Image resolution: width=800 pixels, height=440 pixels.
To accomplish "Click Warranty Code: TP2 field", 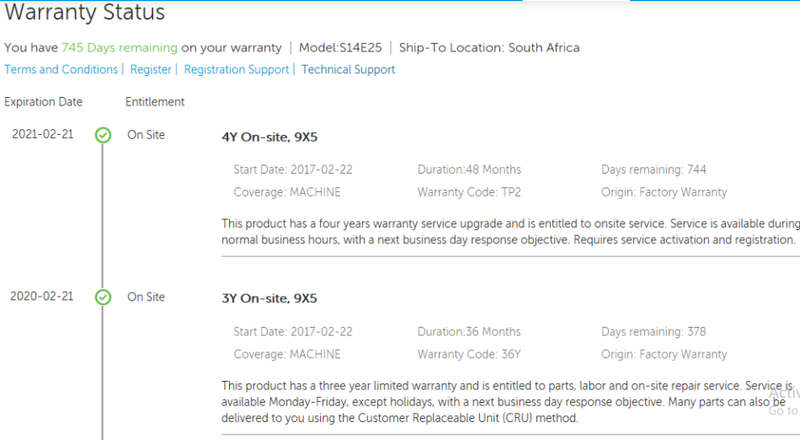I will click(x=469, y=192).
